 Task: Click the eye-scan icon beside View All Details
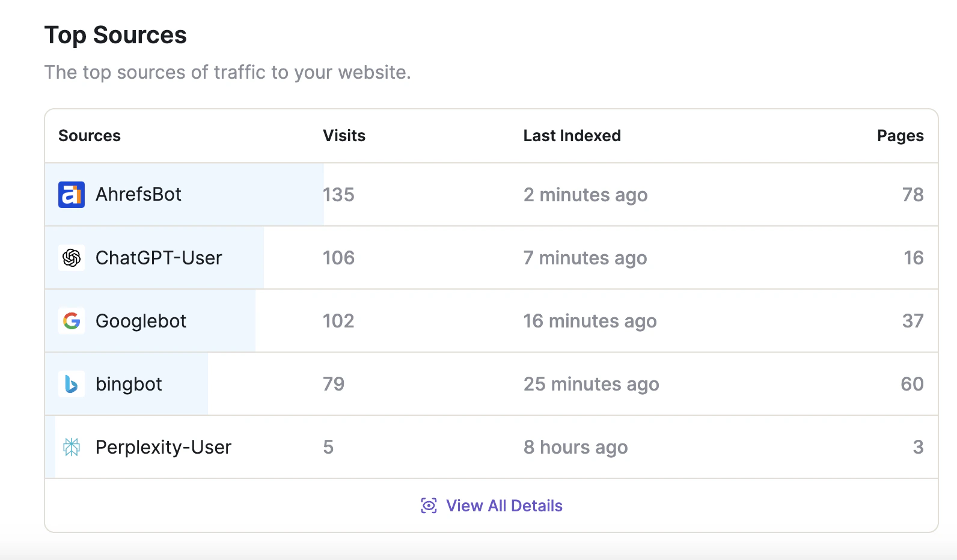(x=429, y=506)
